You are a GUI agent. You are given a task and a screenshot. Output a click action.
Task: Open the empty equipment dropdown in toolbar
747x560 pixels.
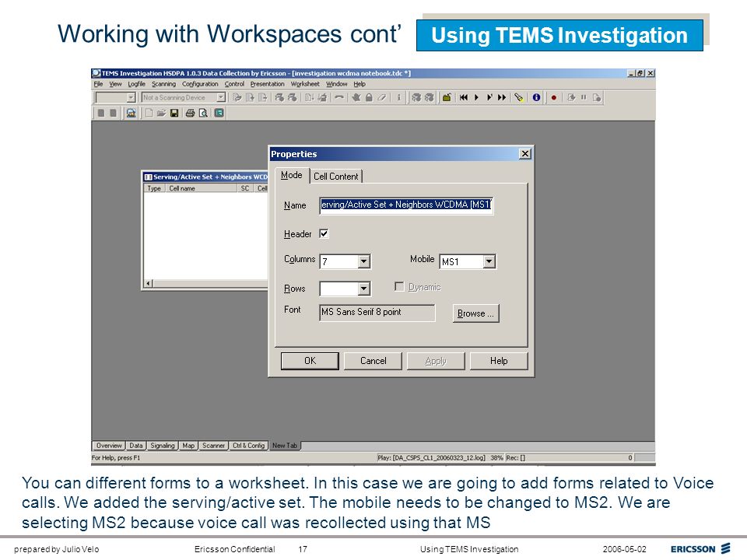[131, 98]
